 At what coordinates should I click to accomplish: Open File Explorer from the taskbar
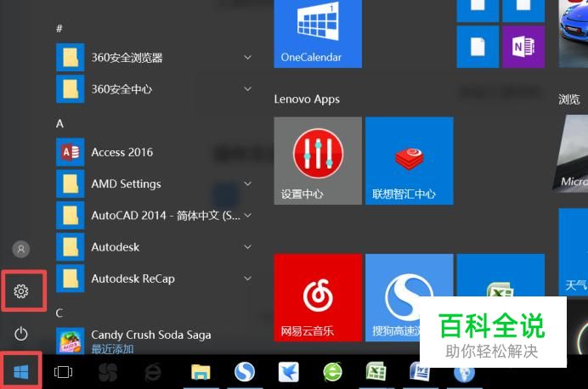pyautogui.click(x=201, y=372)
